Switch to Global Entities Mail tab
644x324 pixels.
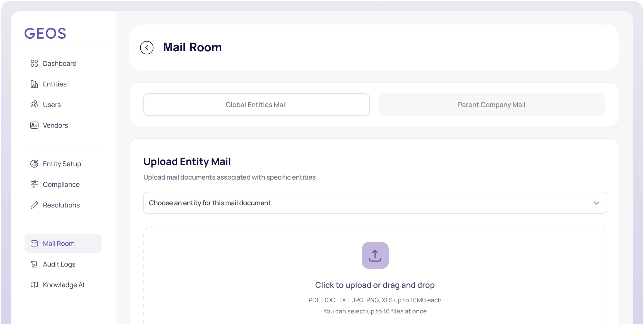(256, 105)
